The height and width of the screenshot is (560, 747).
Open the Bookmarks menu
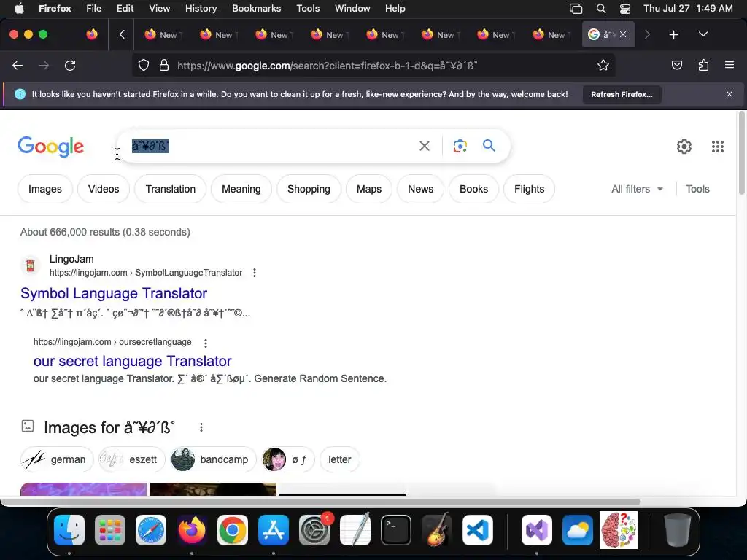point(256,9)
